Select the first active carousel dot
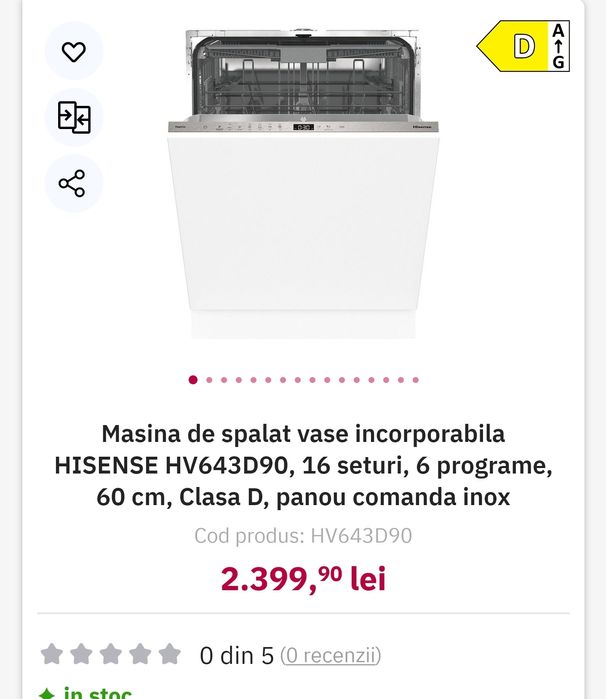 [x=193, y=380]
